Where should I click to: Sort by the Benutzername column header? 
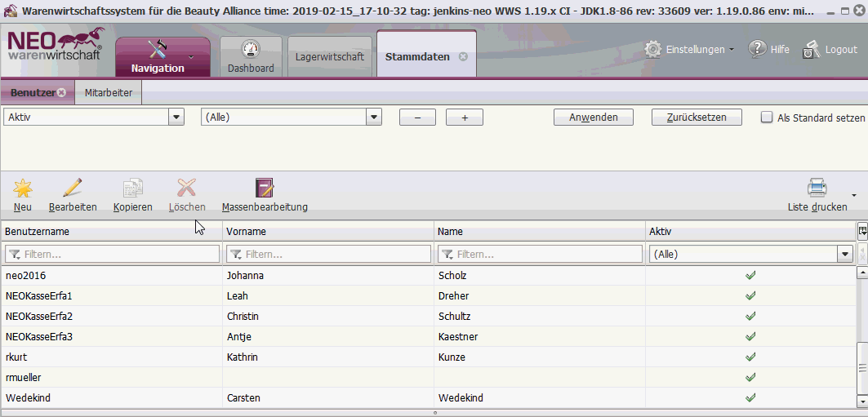[x=112, y=232]
